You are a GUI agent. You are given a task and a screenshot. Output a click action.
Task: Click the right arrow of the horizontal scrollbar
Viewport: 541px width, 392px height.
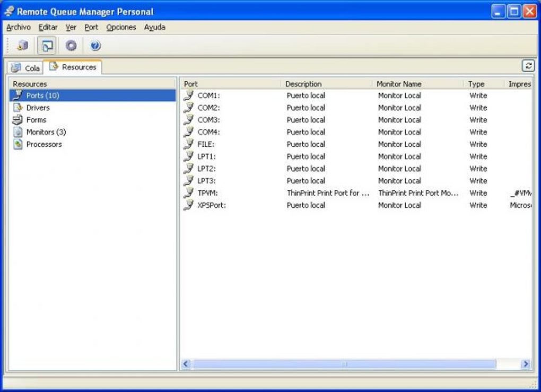(525, 364)
